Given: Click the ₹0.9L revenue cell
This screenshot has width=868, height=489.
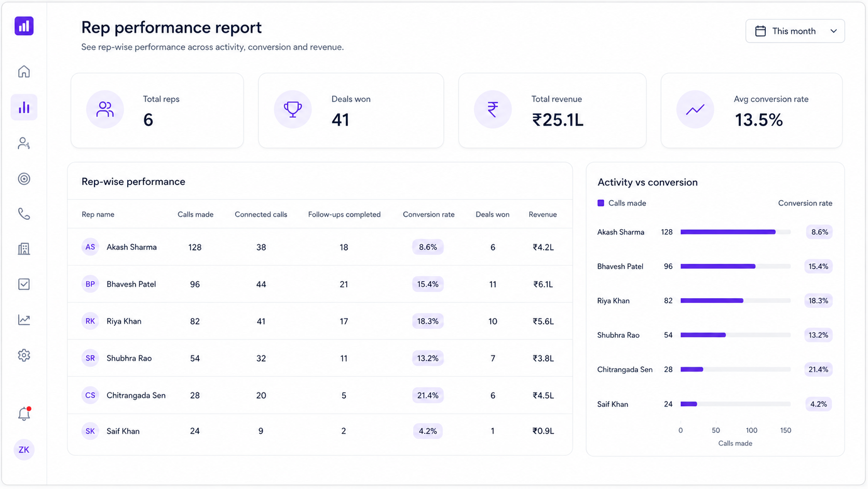Looking at the screenshot, I should (x=543, y=431).
